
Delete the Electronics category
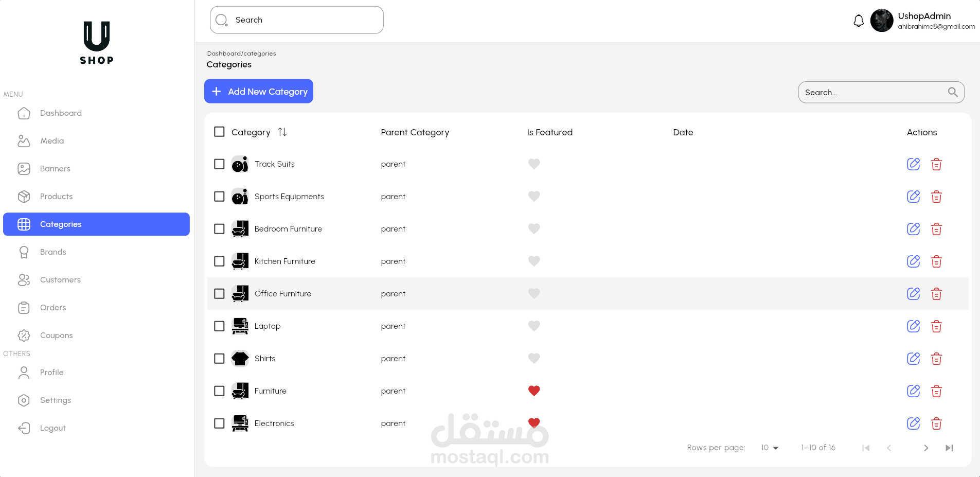click(936, 423)
